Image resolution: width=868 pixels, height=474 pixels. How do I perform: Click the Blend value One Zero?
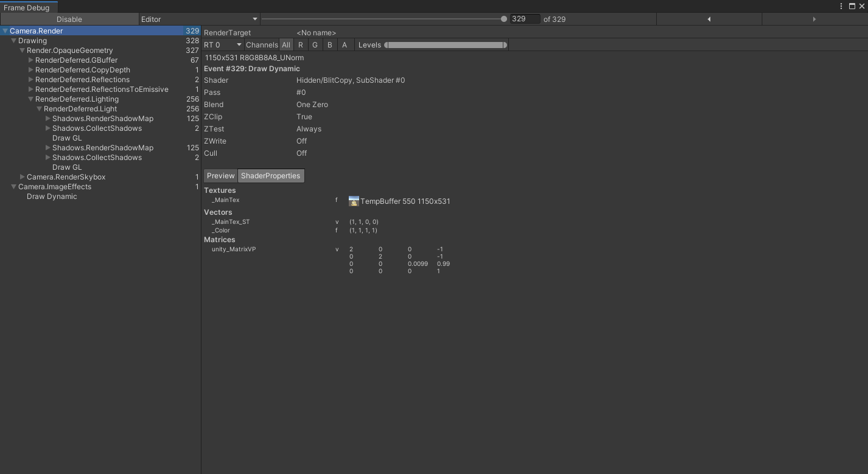(312, 105)
